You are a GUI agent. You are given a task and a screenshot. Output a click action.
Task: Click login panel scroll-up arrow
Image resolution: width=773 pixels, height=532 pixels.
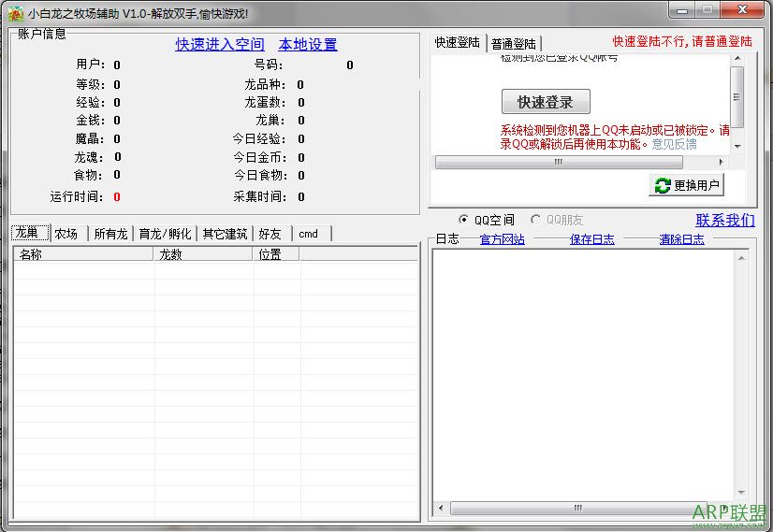pos(737,58)
